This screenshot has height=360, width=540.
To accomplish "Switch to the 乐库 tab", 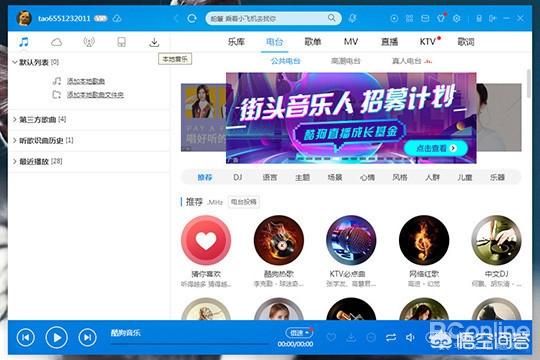I will pyautogui.click(x=236, y=42).
